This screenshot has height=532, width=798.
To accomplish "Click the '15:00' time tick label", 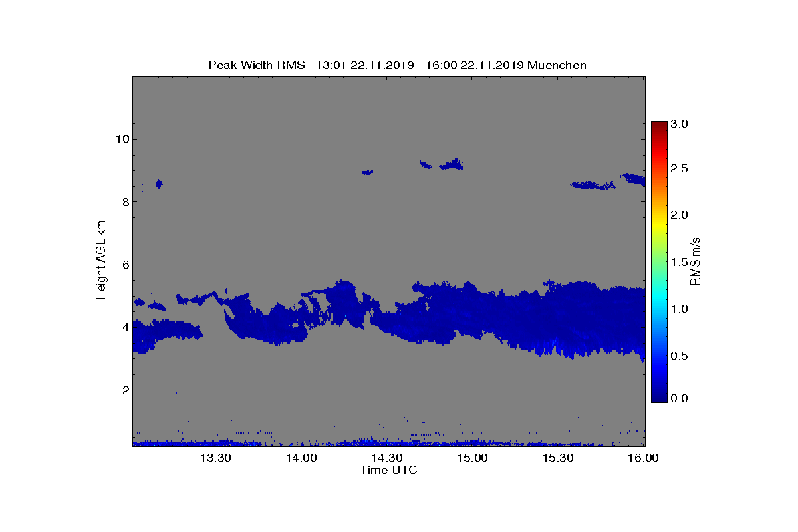I will coord(473,458).
